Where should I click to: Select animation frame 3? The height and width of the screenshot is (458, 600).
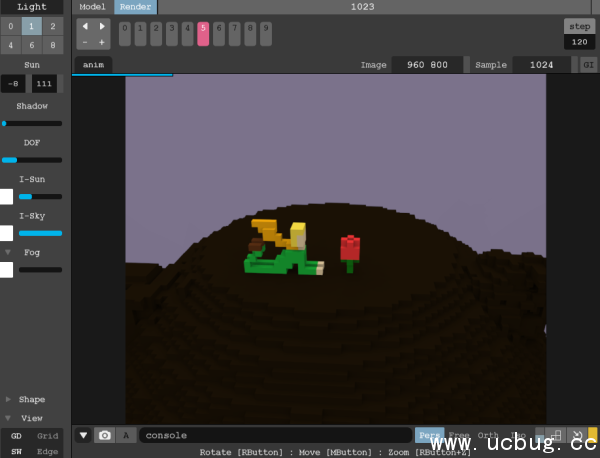point(172,34)
